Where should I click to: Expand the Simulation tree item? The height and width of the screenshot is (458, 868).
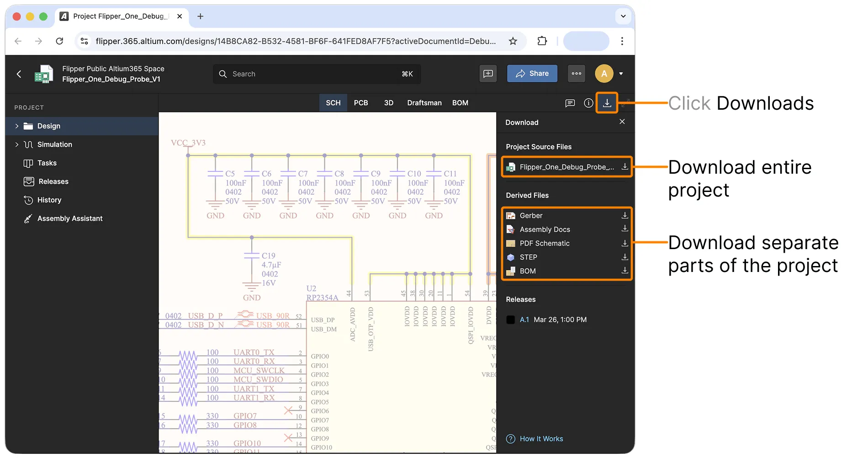(17, 144)
